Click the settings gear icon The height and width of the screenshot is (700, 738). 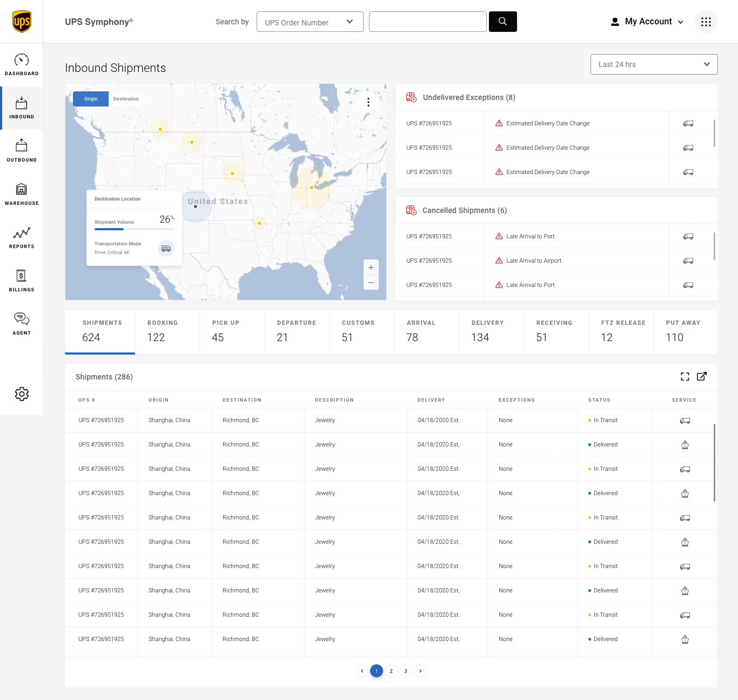point(22,394)
